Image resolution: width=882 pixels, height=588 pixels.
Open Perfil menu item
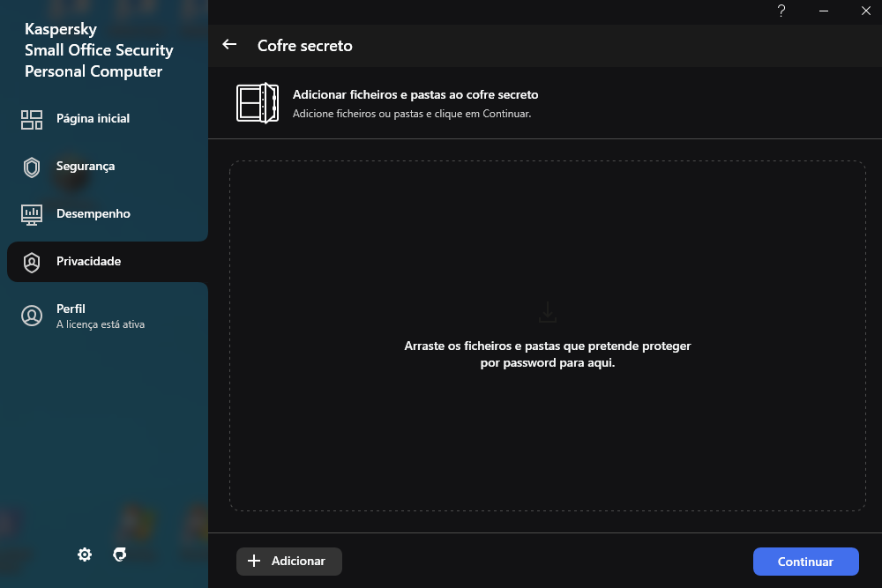pos(108,316)
